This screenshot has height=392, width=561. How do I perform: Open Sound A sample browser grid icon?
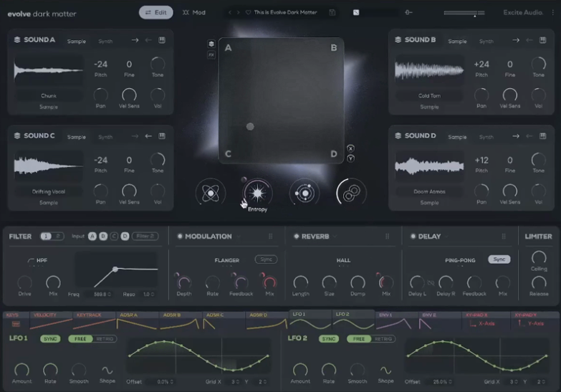[x=162, y=40]
